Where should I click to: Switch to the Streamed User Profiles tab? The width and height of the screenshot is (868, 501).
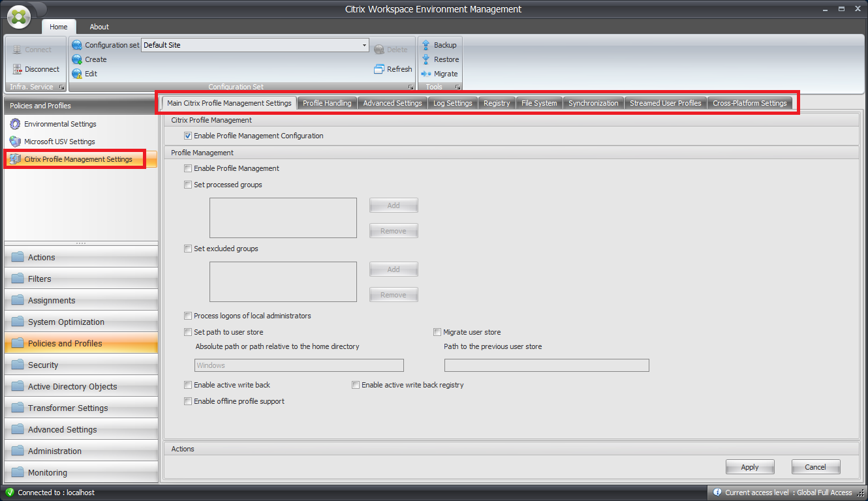[666, 103]
